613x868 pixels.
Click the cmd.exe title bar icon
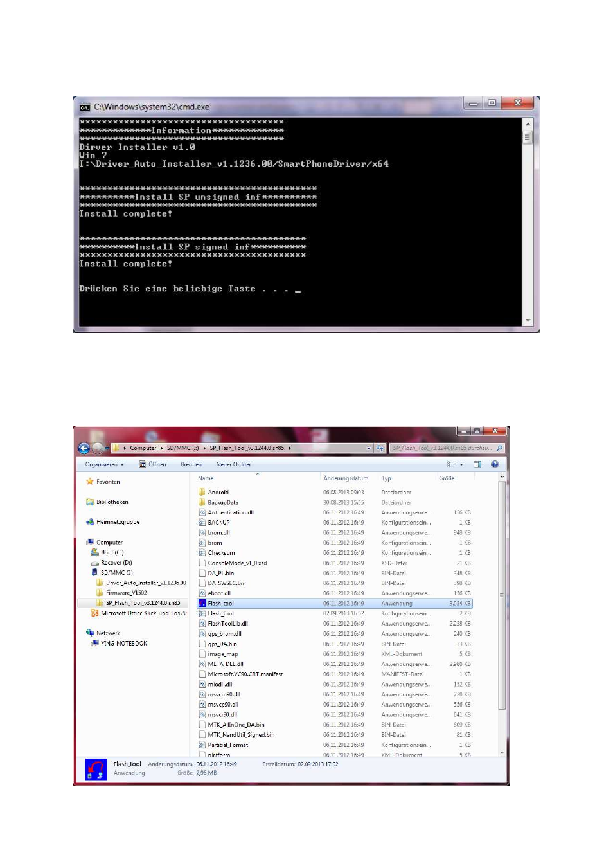pos(84,107)
